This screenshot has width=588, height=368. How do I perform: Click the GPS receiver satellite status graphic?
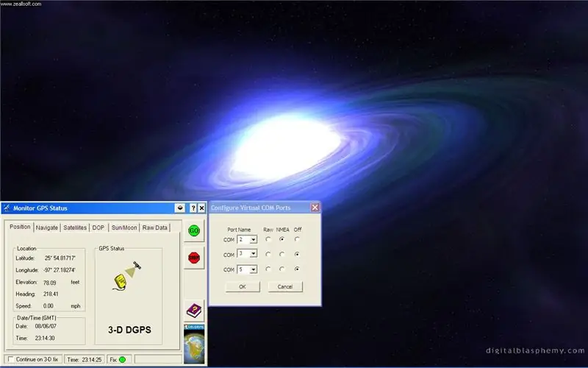[x=126, y=276]
